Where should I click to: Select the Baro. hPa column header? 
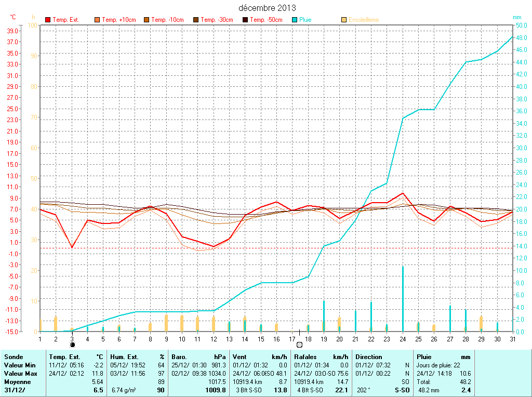click(x=198, y=357)
